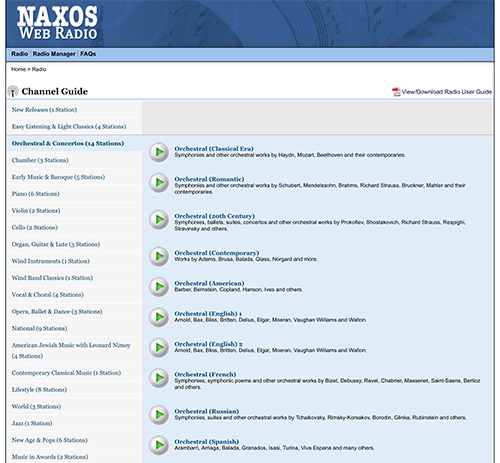
Task: Select National (9 Stations) category
Action: point(39,328)
